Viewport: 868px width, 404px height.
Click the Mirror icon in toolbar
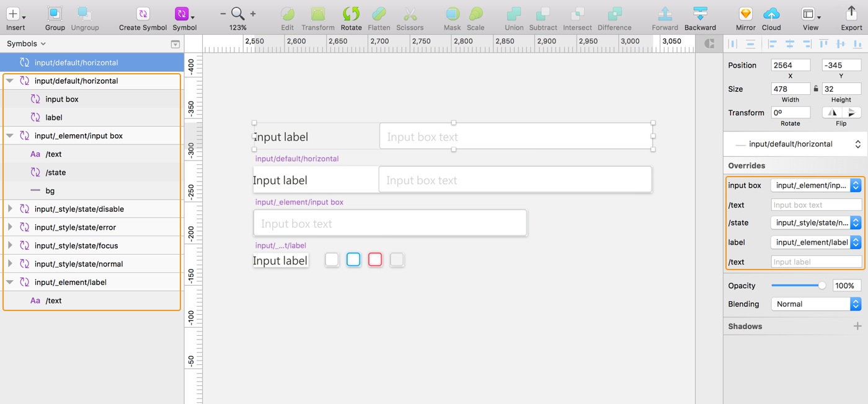tap(745, 14)
